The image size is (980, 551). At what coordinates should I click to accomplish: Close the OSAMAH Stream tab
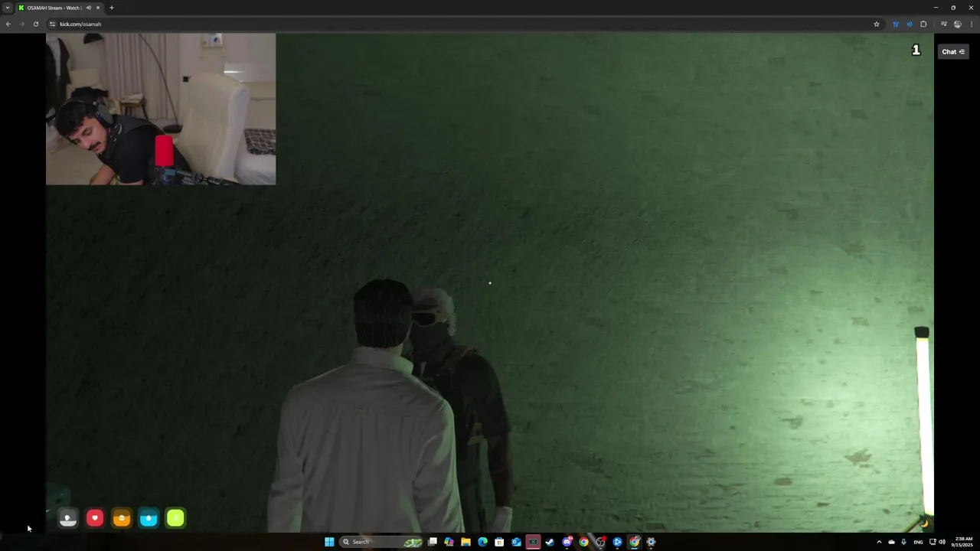(x=98, y=8)
